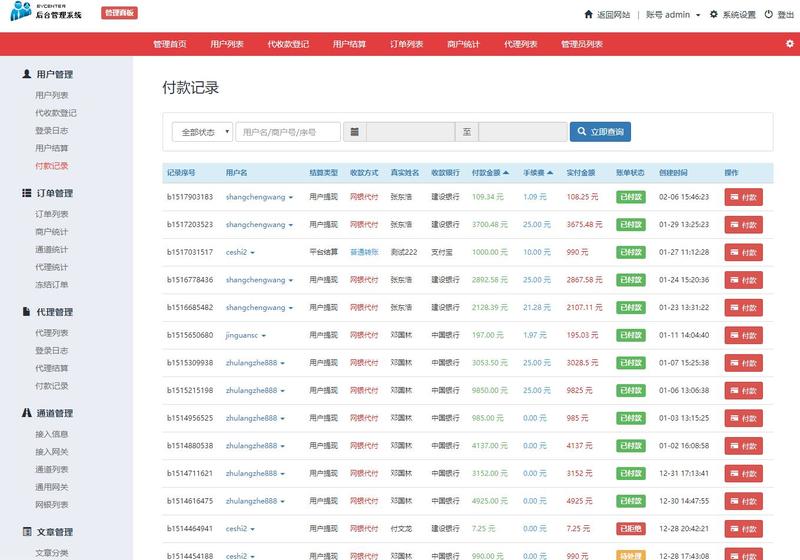
Task: Click the 用户管理 person icon in sidebar
Action: pyautogui.click(x=26, y=74)
